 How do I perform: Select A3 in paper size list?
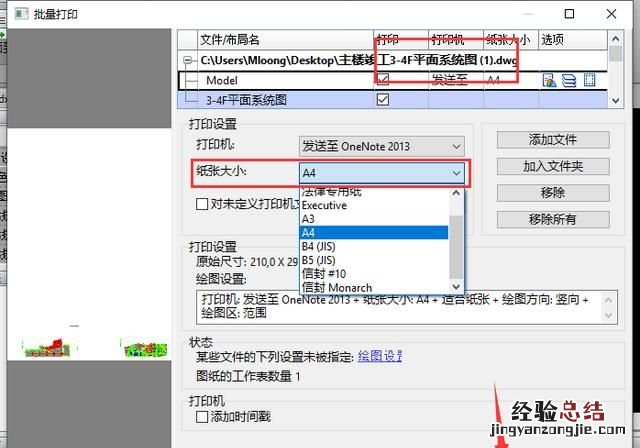tap(374, 219)
